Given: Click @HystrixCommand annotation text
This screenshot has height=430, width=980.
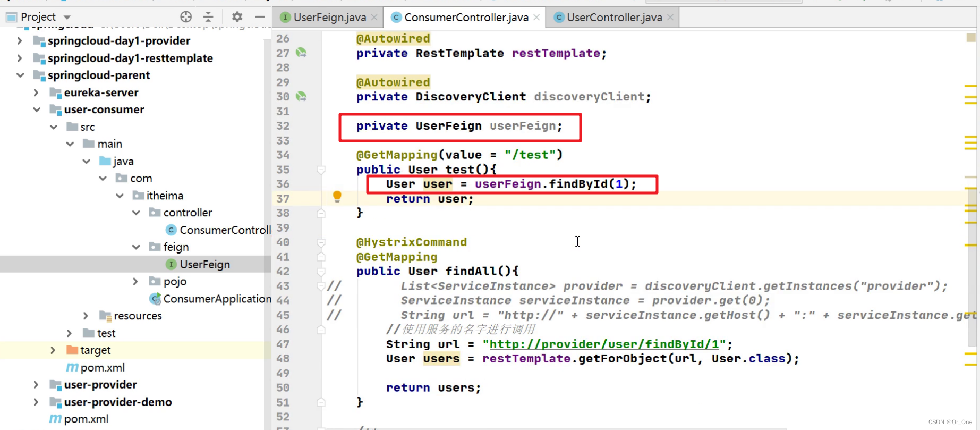Looking at the screenshot, I should click(412, 242).
